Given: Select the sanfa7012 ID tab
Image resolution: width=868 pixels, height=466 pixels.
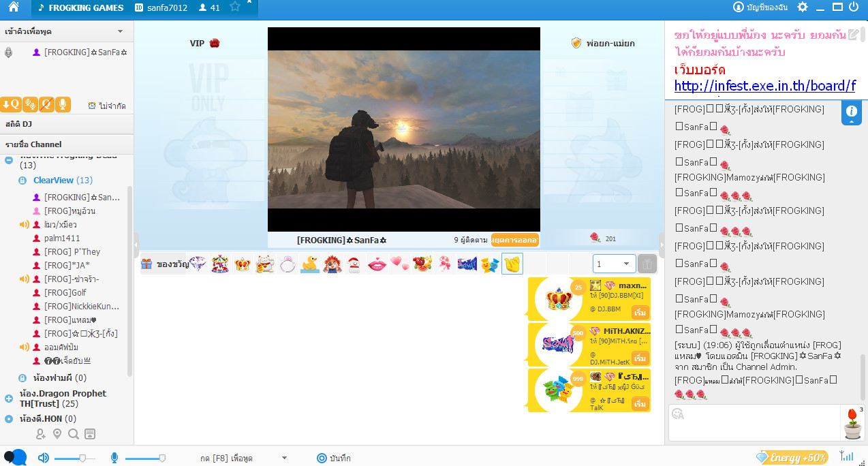Looking at the screenshot, I should click(161, 7).
